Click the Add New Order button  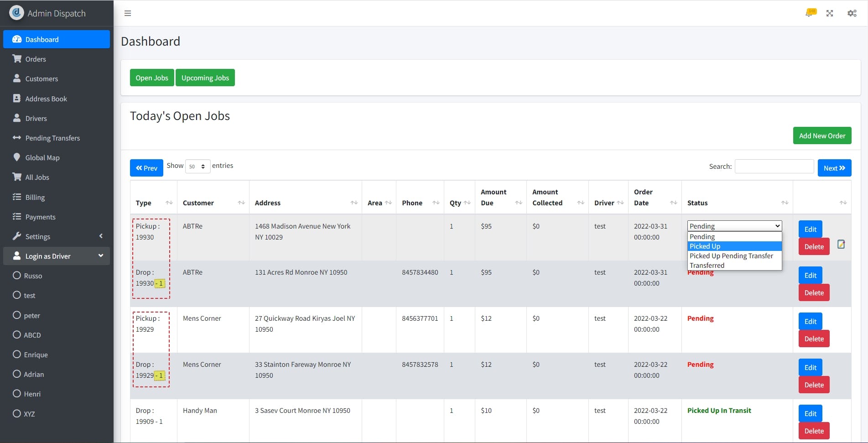click(821, 136)
